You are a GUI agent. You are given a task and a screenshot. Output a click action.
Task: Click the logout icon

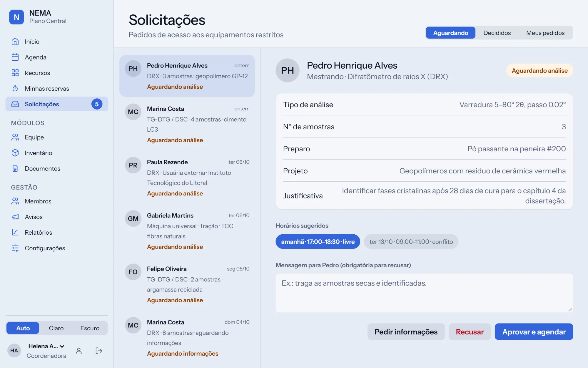[x=99, y=351]
